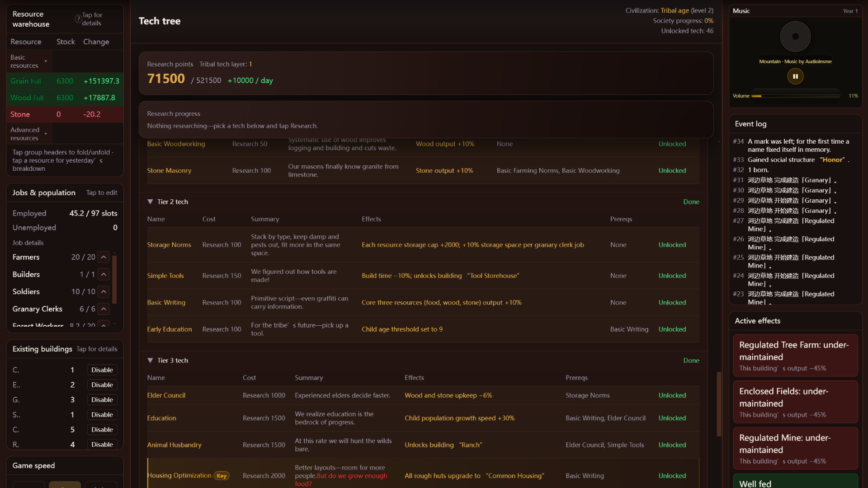Image resolution: width=868 pixels, height=488 pixels.
Task: Open the resource warehouse help question mark
Action: tap(78, 19)
